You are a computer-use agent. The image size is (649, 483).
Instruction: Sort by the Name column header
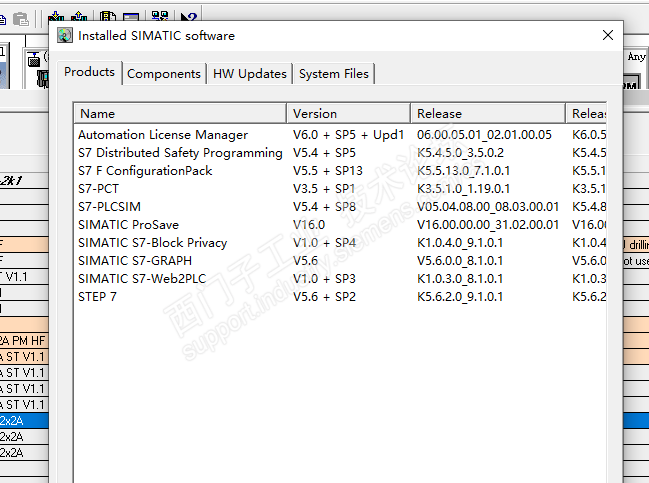tap(180, 113)
